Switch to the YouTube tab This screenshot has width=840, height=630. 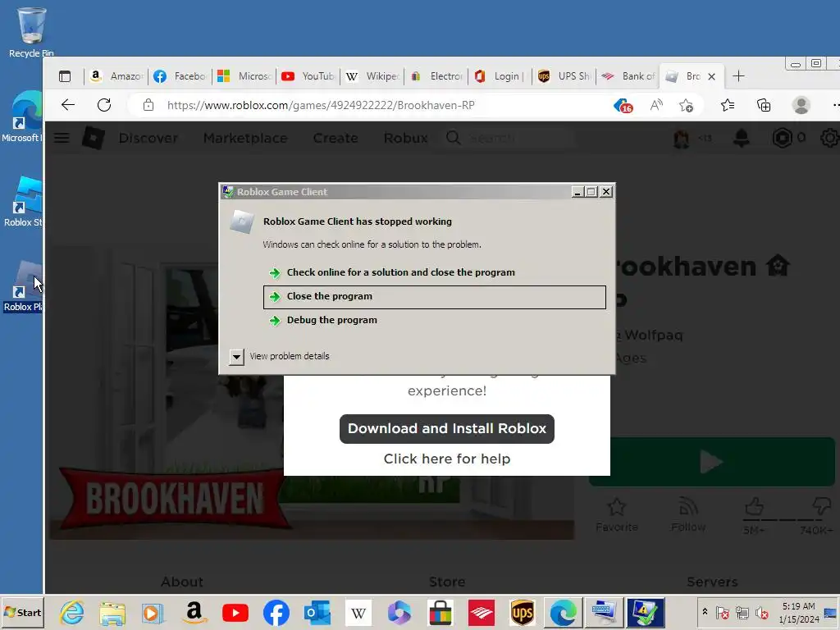coord(308,76)
